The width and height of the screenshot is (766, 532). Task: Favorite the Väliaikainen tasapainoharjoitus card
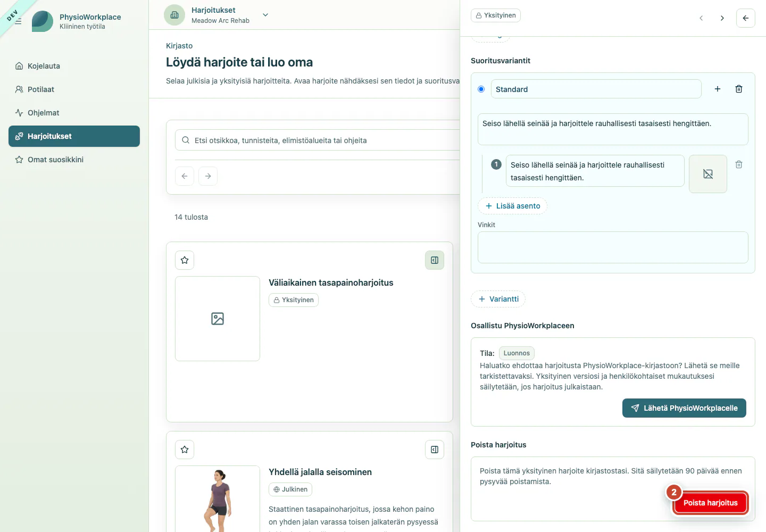[185, 260]
